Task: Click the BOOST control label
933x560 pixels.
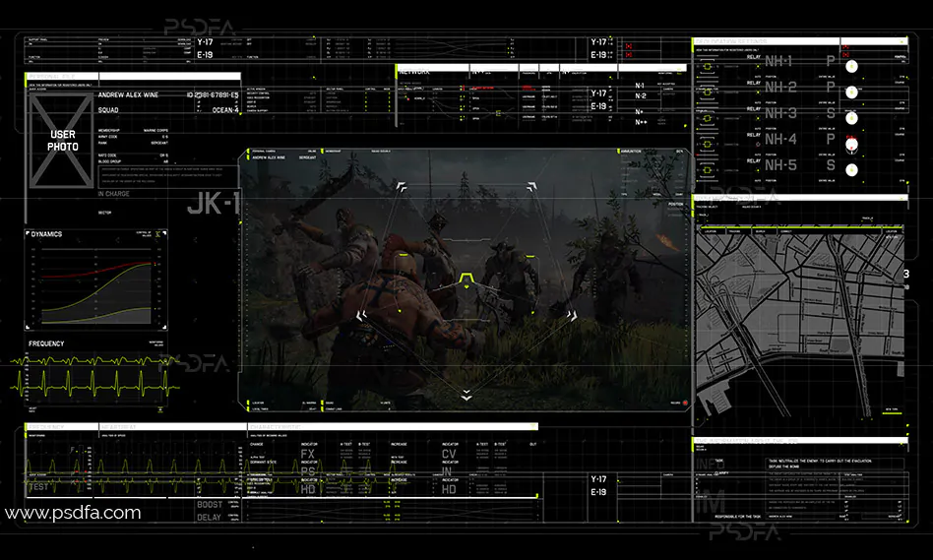Action: pyautogui.click(x=210, y=505)
